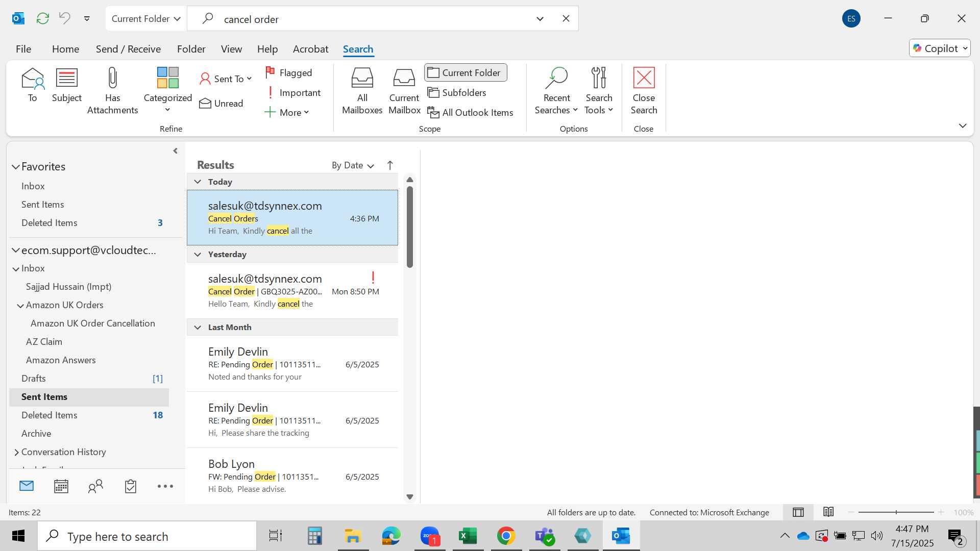The height and width of the screenshot is (551, 980).
Task: Open People view in navigation bar
Action: (x=95, y=486)
